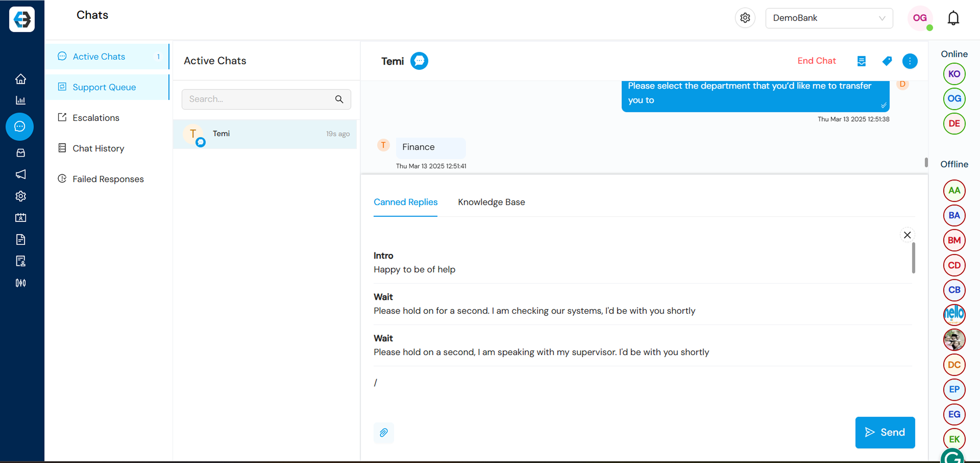This screenshot has height=463, width=980.
Task: Click offline agent photo avatar
Action: pos(954,340)
